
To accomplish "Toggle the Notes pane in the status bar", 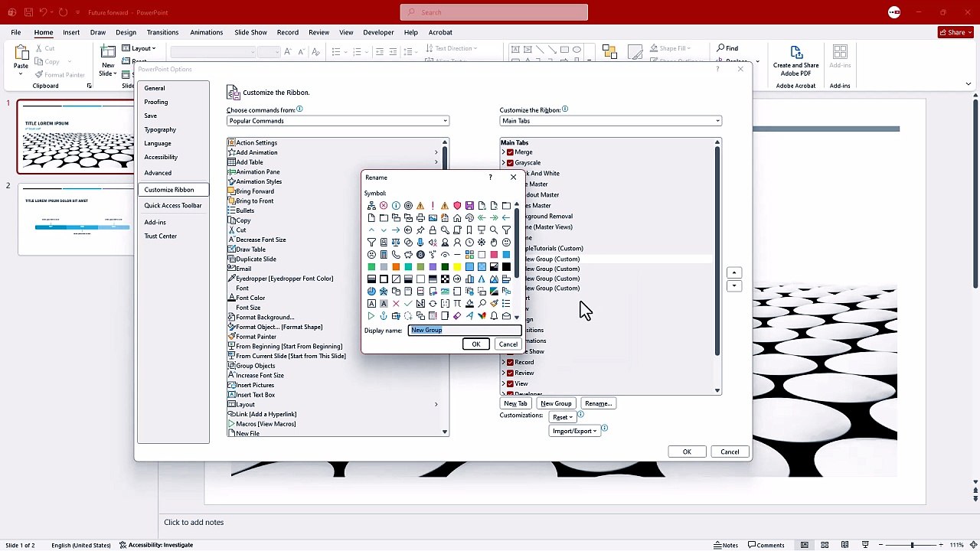I will [x=726, y=545].
